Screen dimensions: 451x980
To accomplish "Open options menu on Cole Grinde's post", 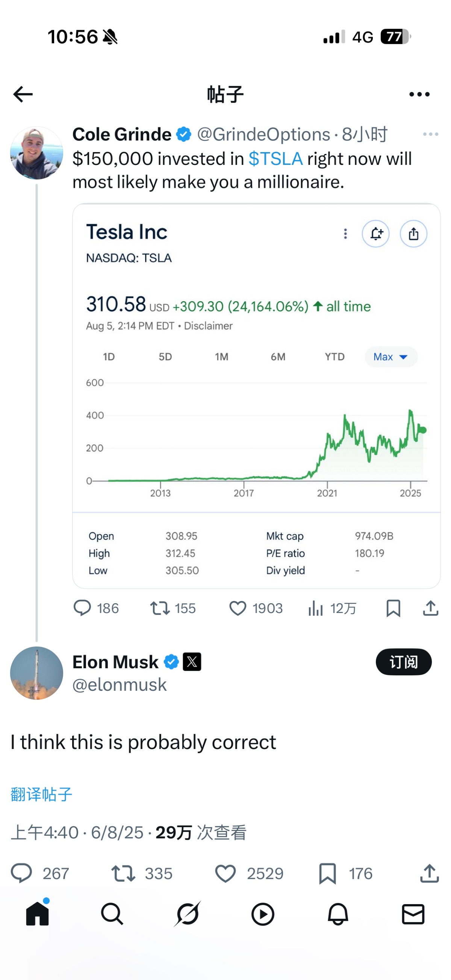I will click(x=430, y=134).
